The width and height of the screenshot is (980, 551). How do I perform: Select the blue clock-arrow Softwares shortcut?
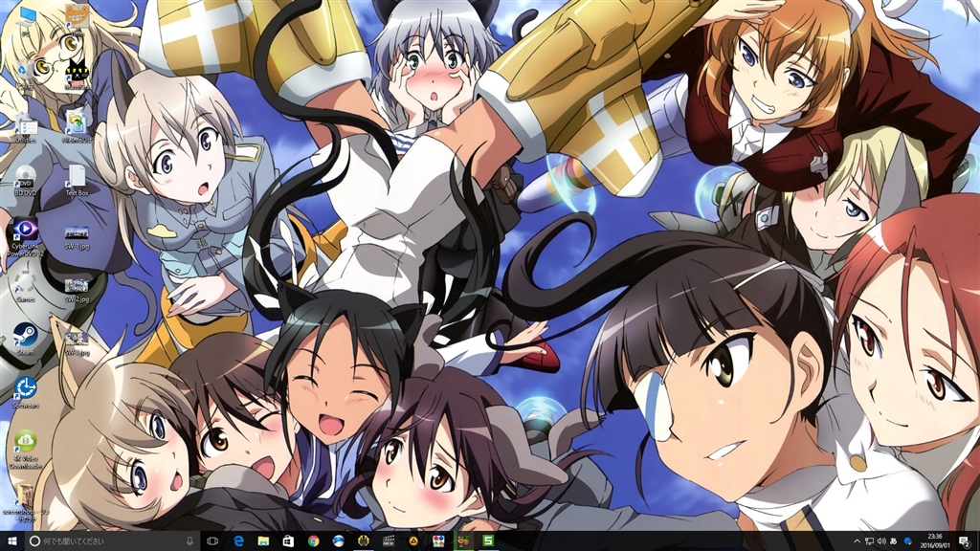pos(25,392)
